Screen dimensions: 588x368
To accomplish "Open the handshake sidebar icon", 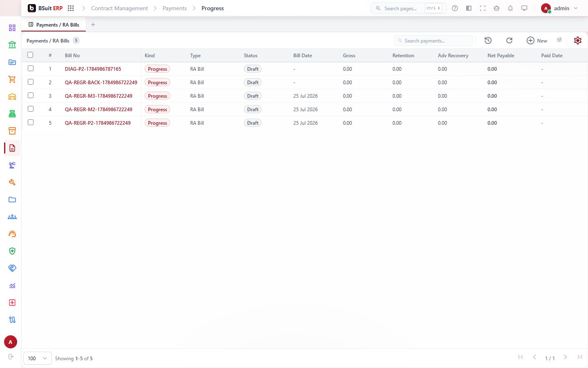I will pos(12,268).
